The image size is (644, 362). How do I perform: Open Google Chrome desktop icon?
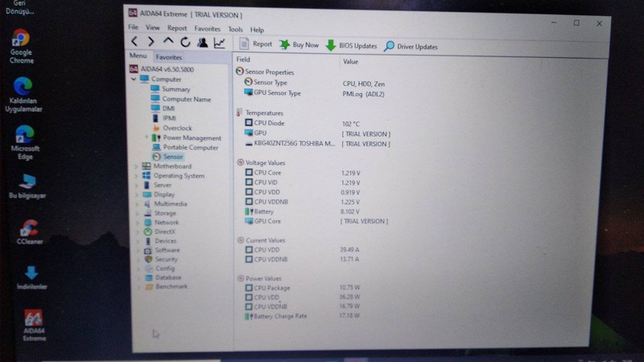coord(21,47)
